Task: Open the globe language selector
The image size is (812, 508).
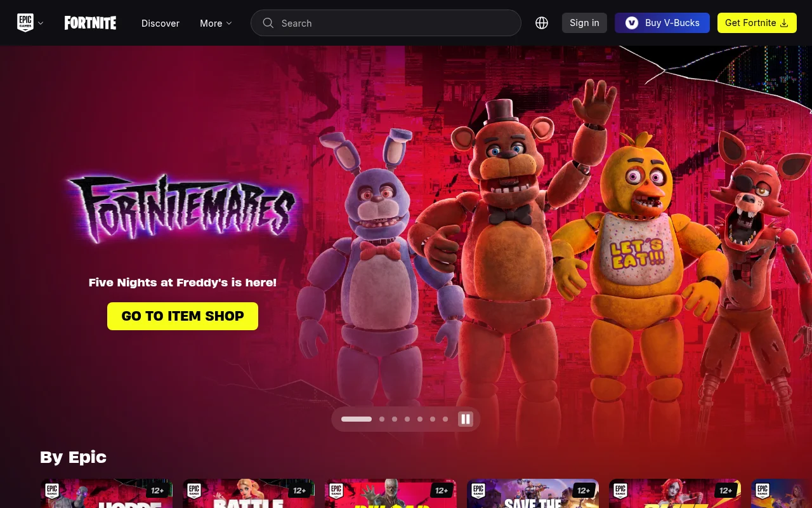Action: (542, 23)
